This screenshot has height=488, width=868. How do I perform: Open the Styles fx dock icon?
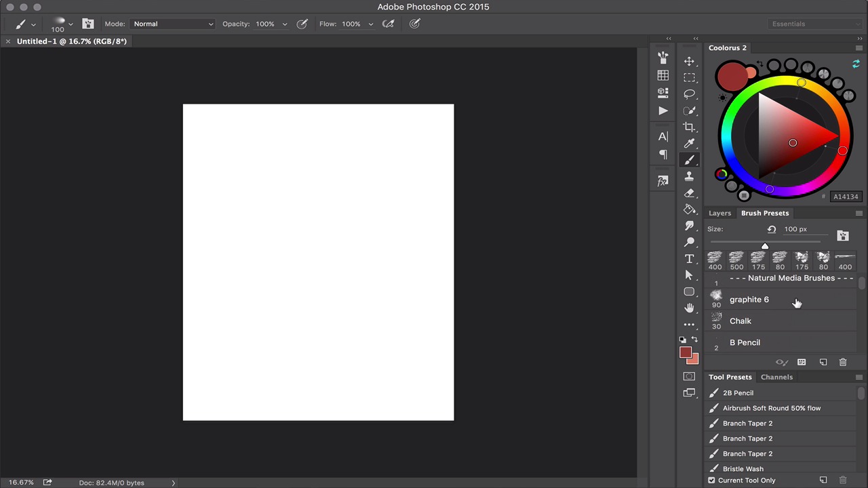click(x=663, y=180)
